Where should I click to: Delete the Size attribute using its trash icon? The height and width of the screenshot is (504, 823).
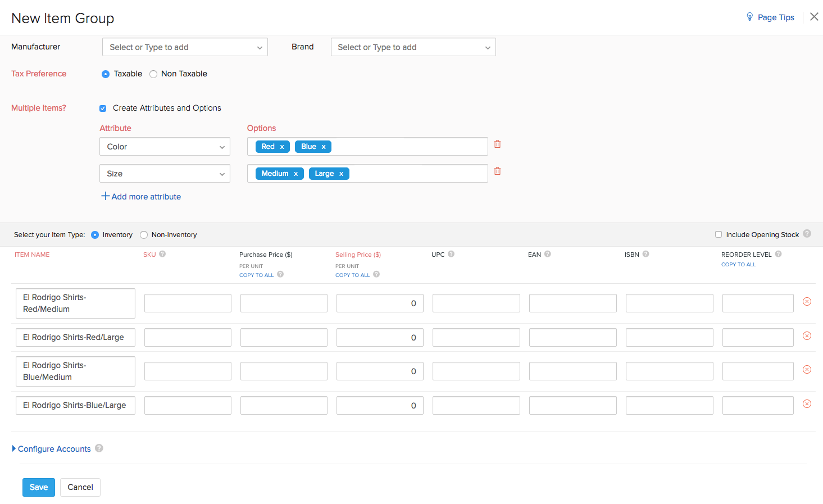(497, 171)
